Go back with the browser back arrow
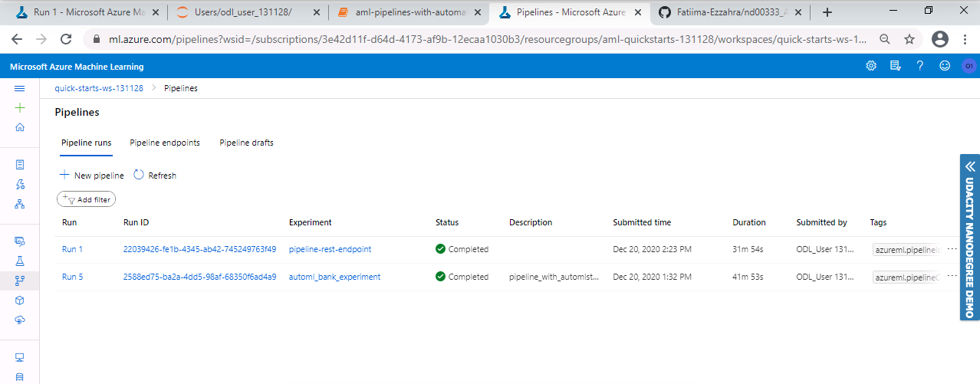This screenshot has height=384, width=980. click(17, 39)
